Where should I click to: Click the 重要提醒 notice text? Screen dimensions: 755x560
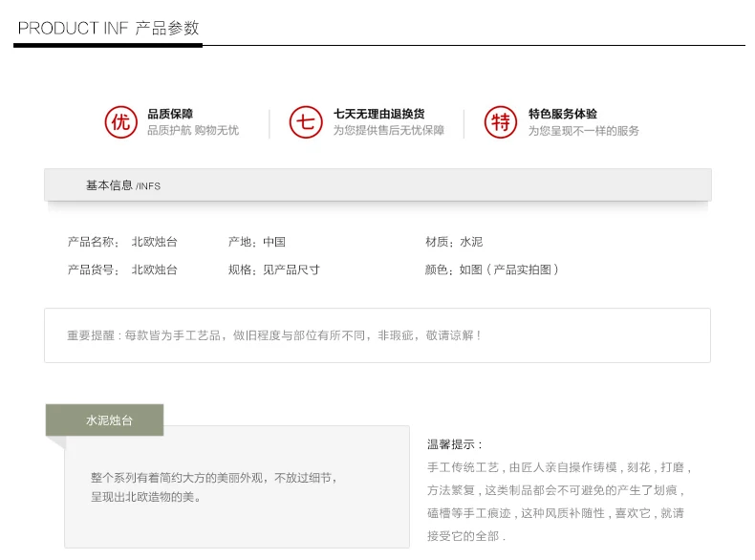coord(274,335)
